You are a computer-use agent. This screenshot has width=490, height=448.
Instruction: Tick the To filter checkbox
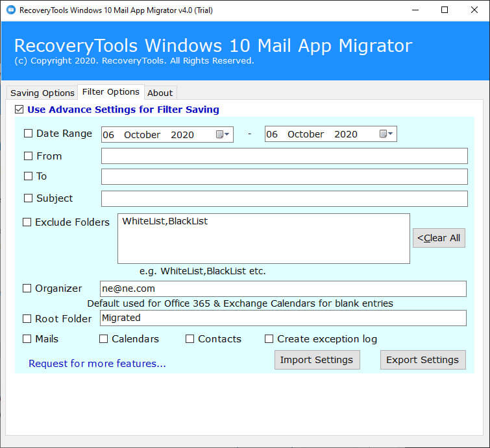click(x=28, y=176)
